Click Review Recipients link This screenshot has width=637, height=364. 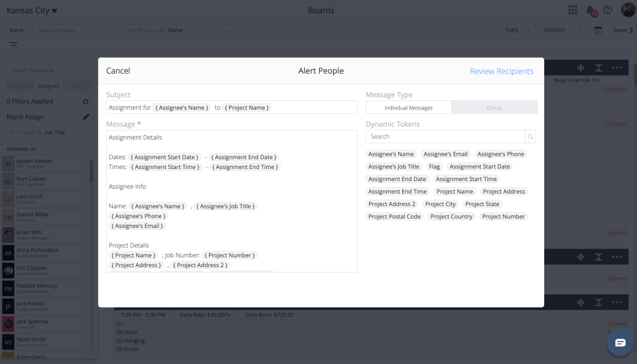coord(501,71)
